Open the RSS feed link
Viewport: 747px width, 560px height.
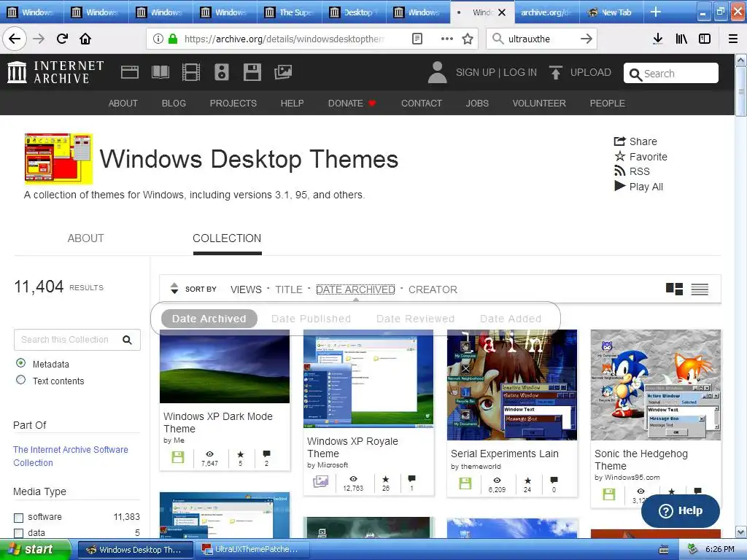click(x=632, y=171)
